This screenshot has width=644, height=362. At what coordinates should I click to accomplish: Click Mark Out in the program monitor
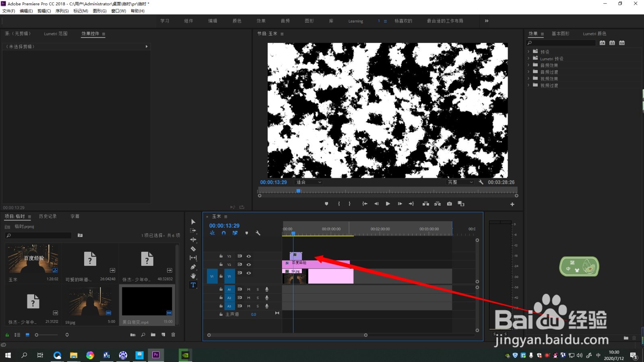349,204
